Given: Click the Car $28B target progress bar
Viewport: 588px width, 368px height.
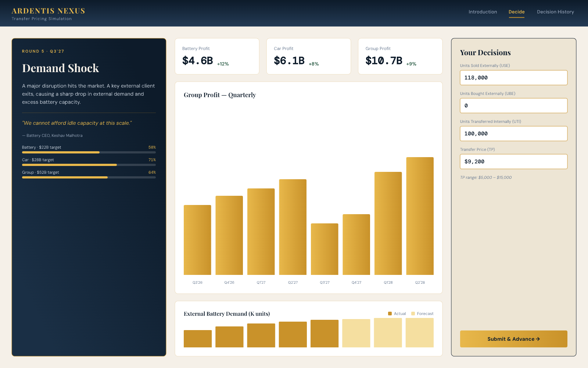Looking at the screenshot, I should pos(89,165).
